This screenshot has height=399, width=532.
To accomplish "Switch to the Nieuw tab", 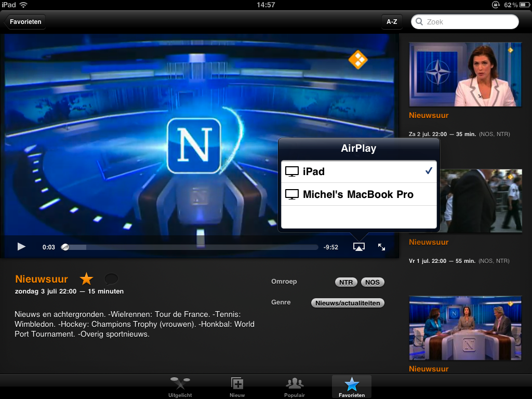I will [237, 387].
